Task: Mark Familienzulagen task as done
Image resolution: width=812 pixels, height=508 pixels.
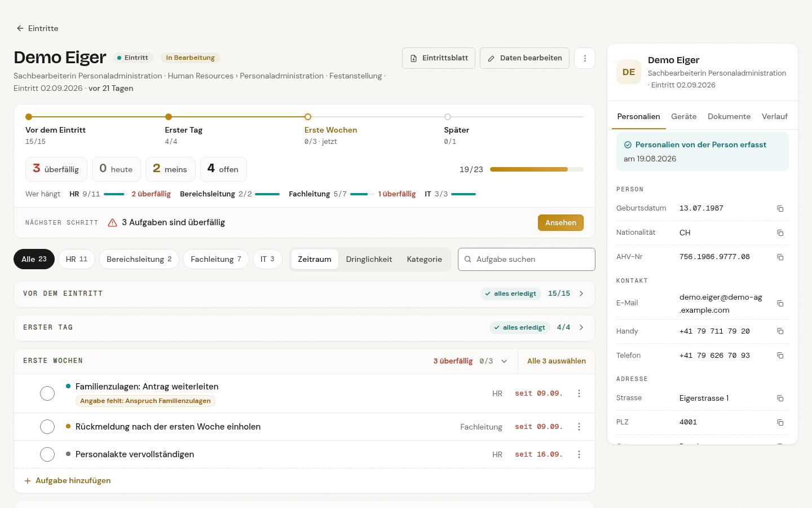Action: click(x=47, y=393)
